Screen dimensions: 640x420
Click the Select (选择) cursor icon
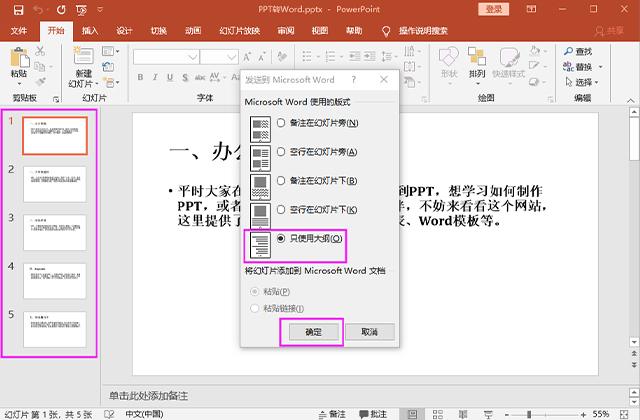[x=569, y=82]
